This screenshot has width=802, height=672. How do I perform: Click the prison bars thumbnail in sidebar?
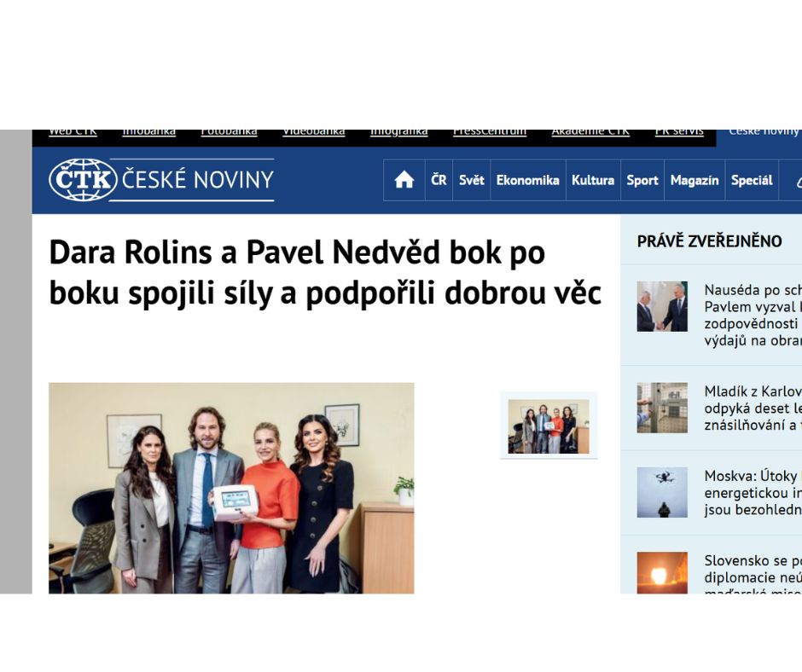662,408
